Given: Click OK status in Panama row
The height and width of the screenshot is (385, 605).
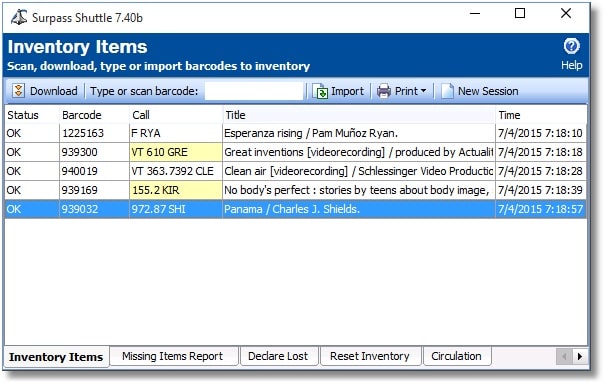Looking at the screenshot, I should click(32, 209).
